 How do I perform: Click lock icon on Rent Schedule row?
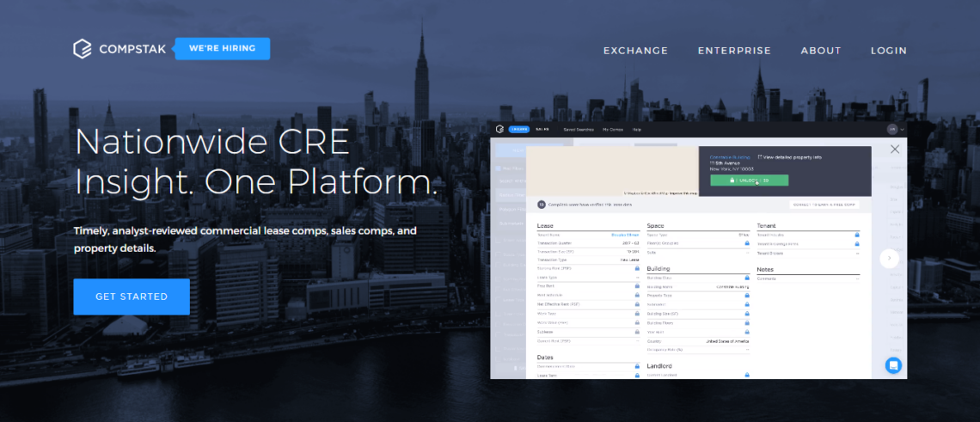[637, 295]
